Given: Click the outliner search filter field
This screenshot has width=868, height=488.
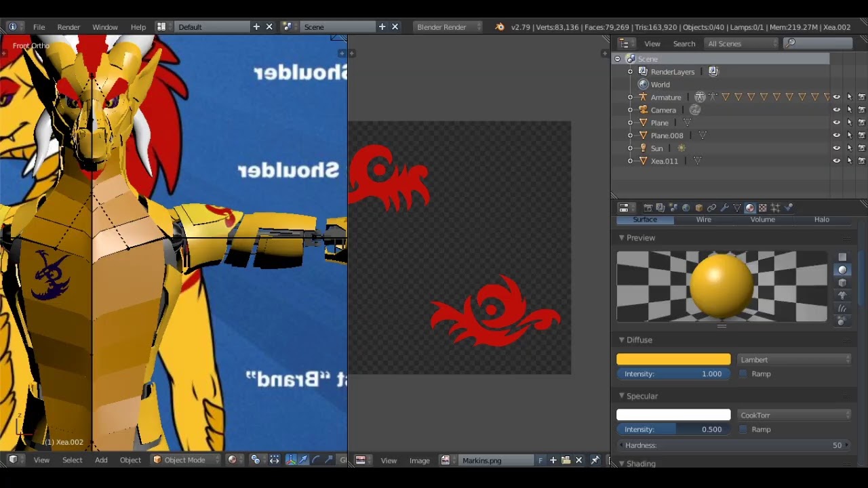Looking at the screenshot, I should click(x=818, y=43).
